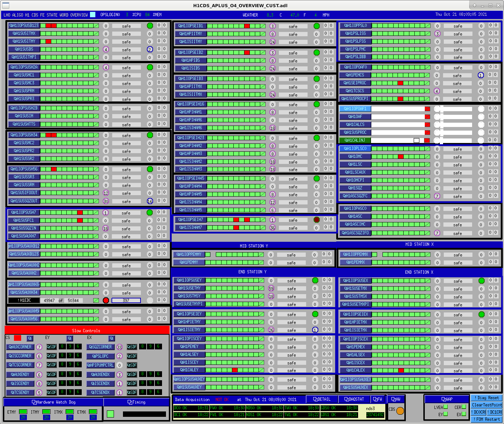
Task: Click the related display icon beside EY
Action: [70, 338]
